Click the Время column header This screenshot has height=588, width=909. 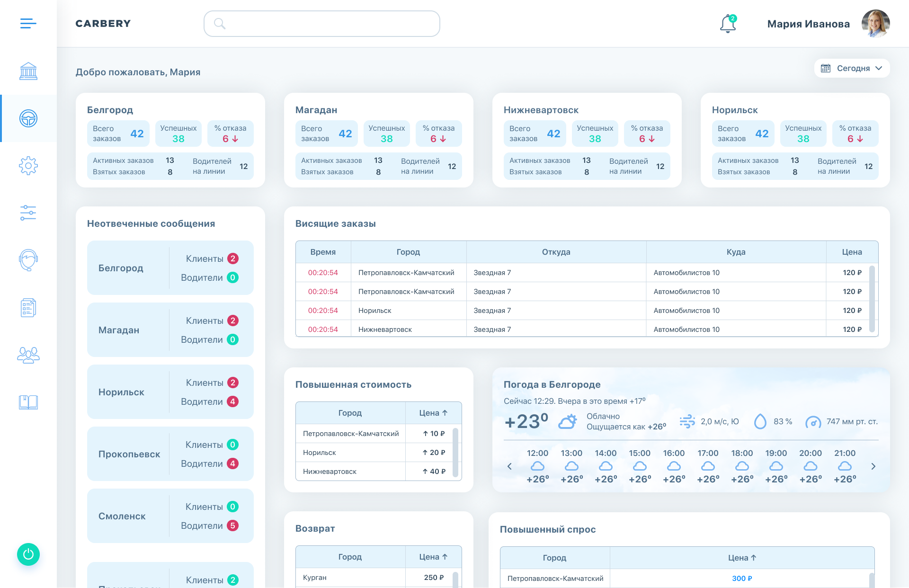coord(323,252)
